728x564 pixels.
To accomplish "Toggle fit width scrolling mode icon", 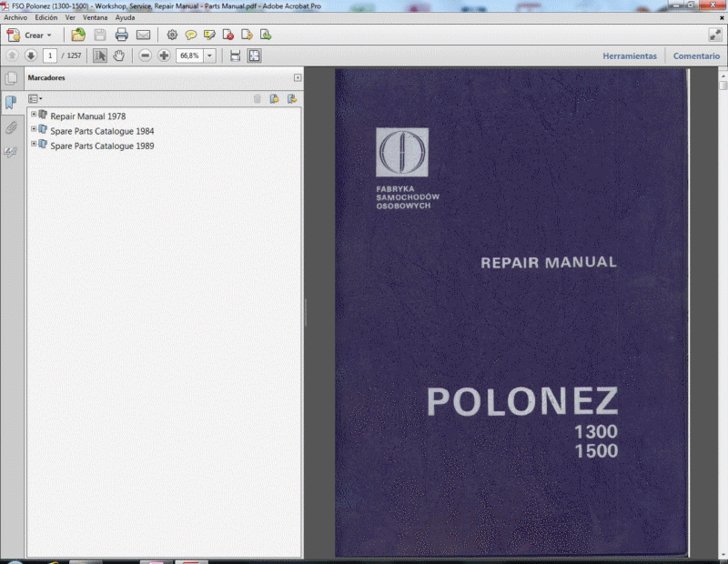I will [x=236, y=55].
